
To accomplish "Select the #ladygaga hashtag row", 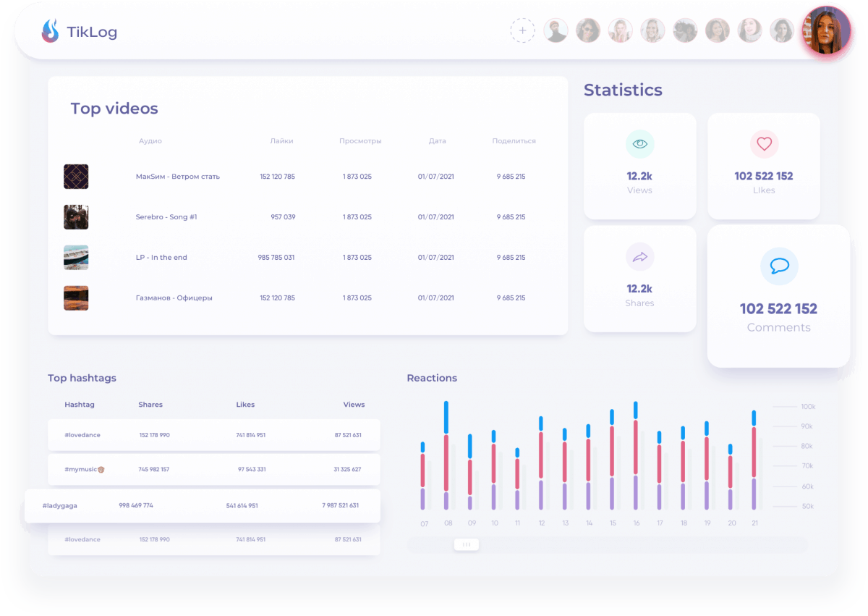I will pyautogui.click(x=203, y=506).
